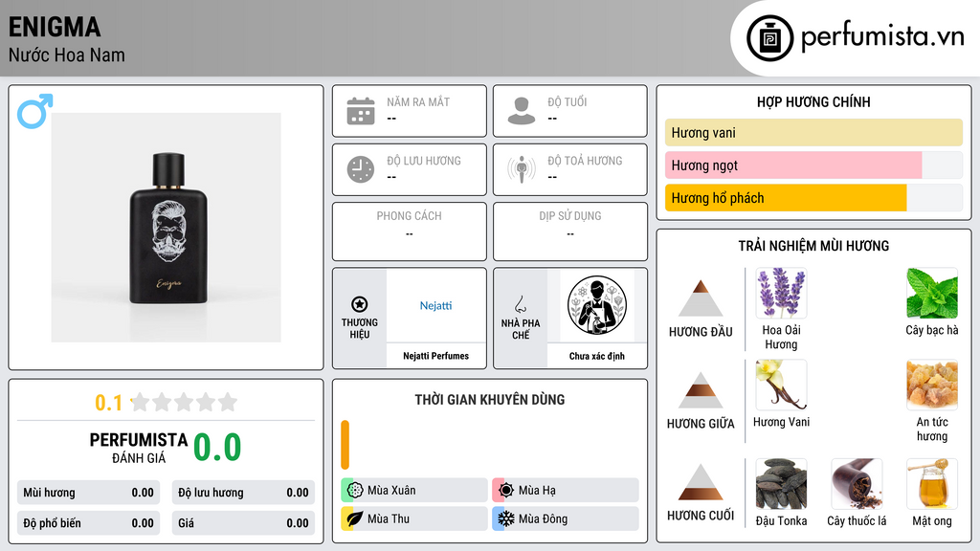Click the Mật ong honey image
The width and height of the screenshot is (980, 551).
pyautogui.click(x=932, y=484)
